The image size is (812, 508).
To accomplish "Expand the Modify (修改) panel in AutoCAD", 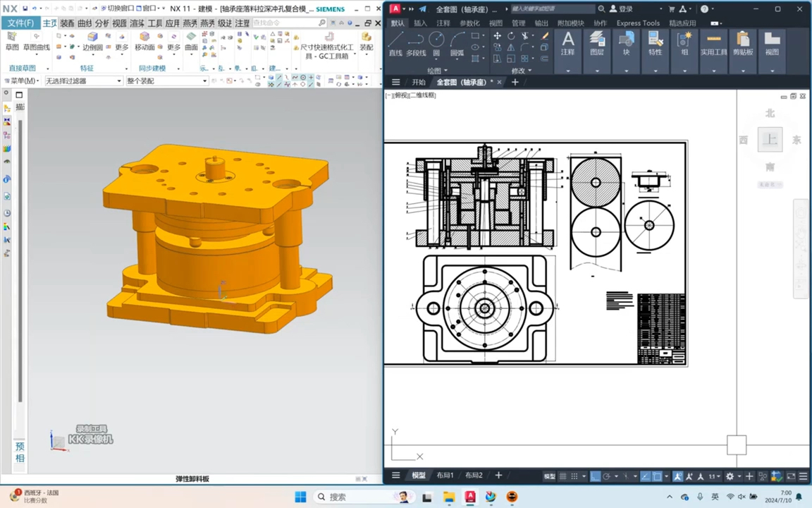I will [x=522, y=71].
